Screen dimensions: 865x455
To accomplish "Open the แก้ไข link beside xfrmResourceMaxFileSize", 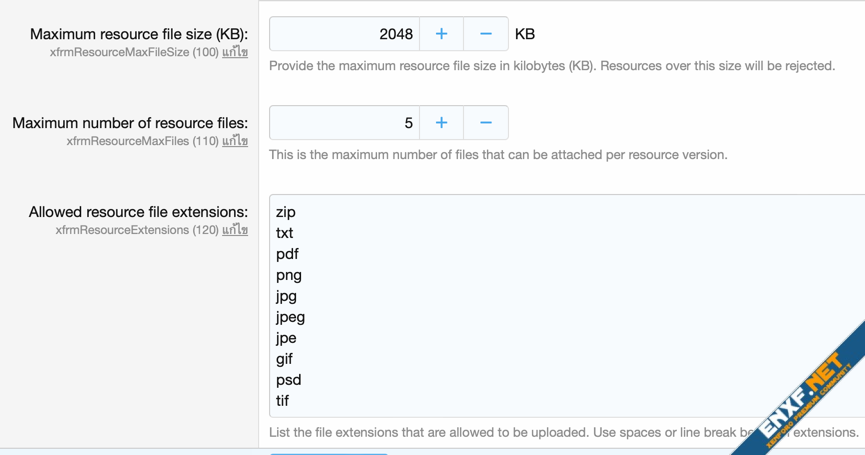I will click(x=235, y=52).
